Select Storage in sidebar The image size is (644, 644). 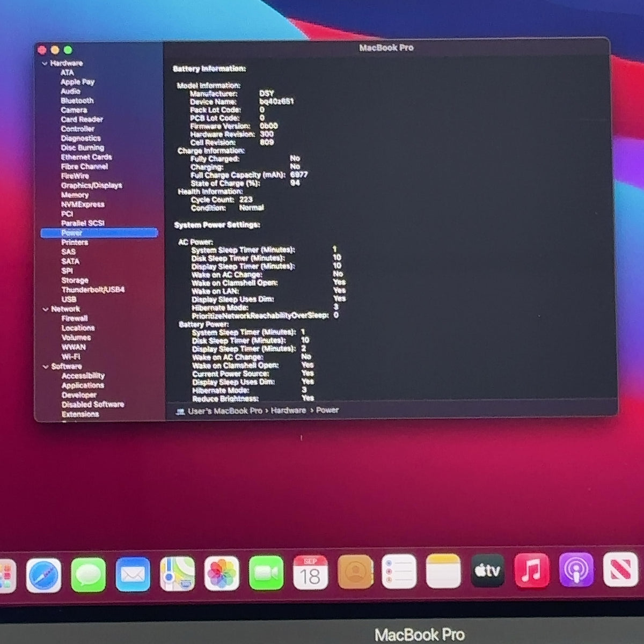[75, 280]
